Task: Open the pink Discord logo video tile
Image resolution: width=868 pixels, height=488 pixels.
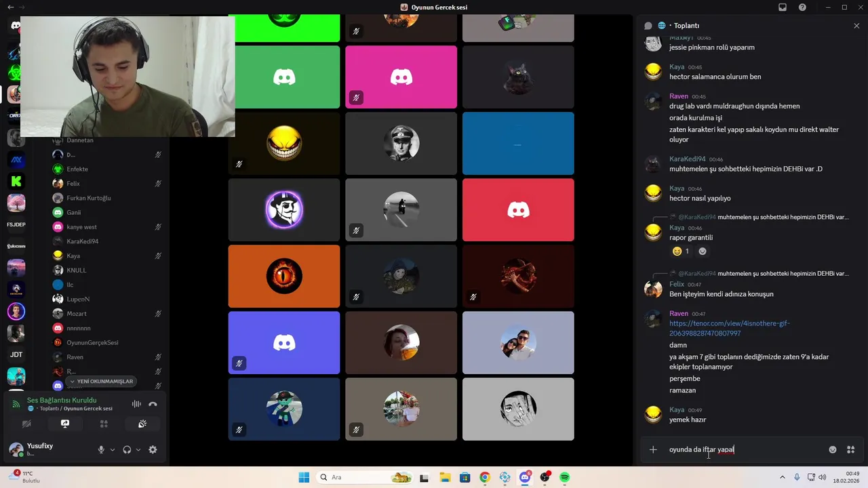Action: pos(401,77)
